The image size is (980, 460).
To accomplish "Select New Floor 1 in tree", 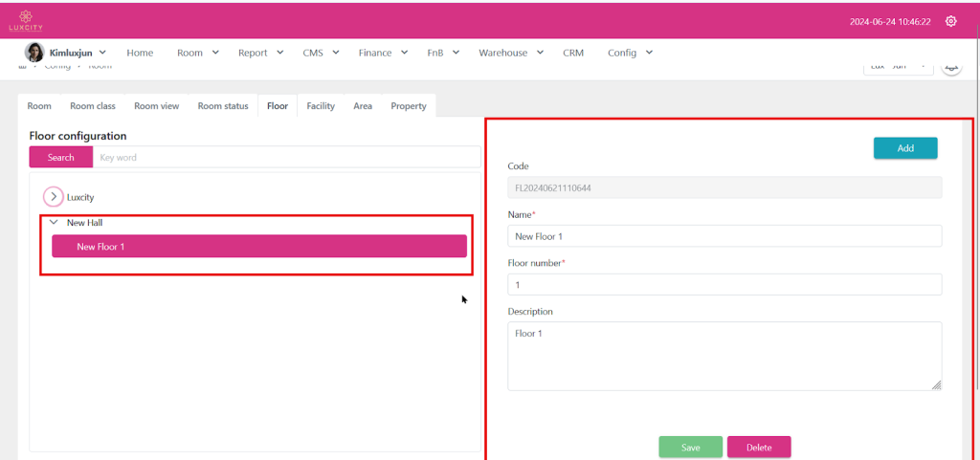I will point(258,247).
